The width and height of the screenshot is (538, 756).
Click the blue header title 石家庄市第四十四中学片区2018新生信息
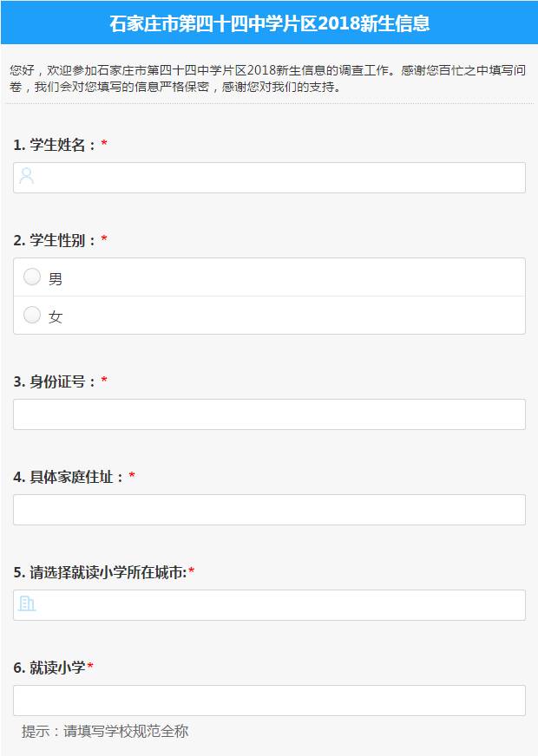click(x=269, y=23)
